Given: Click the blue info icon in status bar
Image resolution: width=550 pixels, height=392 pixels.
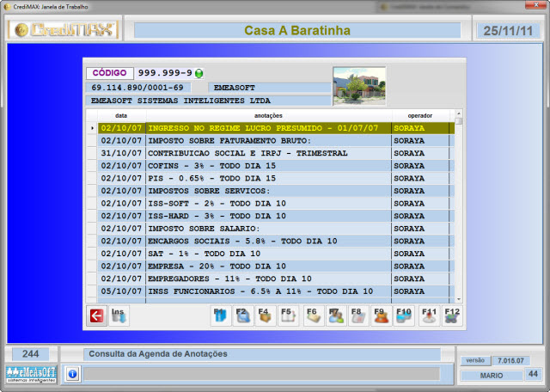Looking at the screenshot, I should (72, 374).
